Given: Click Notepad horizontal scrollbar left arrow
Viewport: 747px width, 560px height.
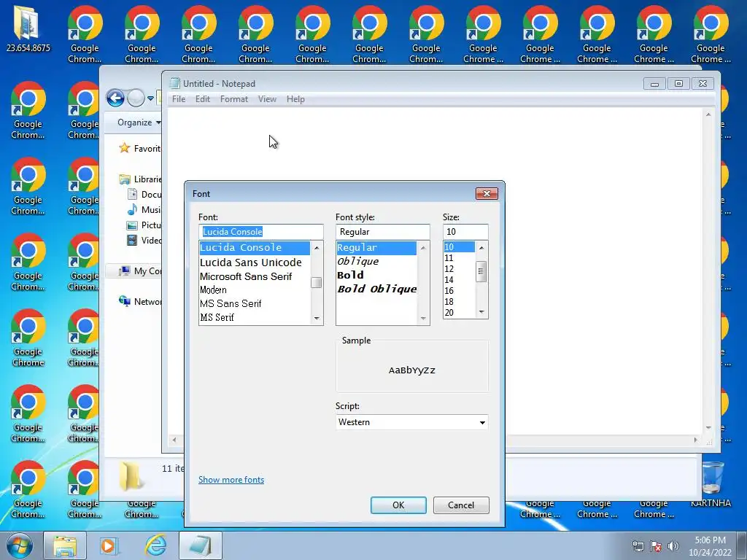Looking at the screenshot, I should tap(174, 440).
